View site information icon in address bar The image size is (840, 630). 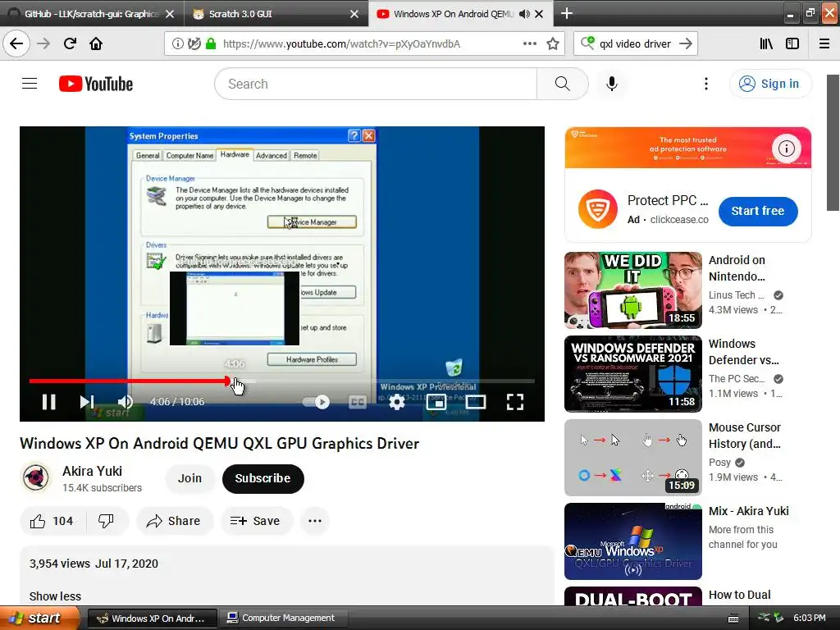pos(177,44)
